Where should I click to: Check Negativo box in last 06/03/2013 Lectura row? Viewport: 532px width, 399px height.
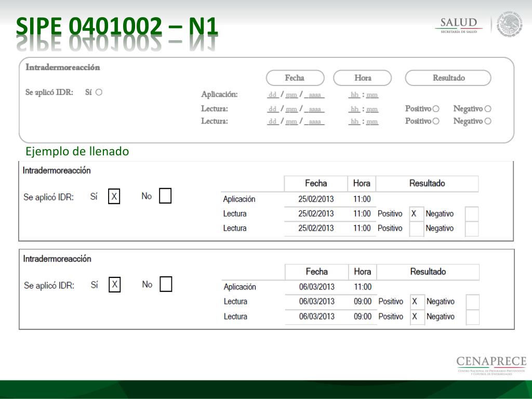[x=473, y=317]
